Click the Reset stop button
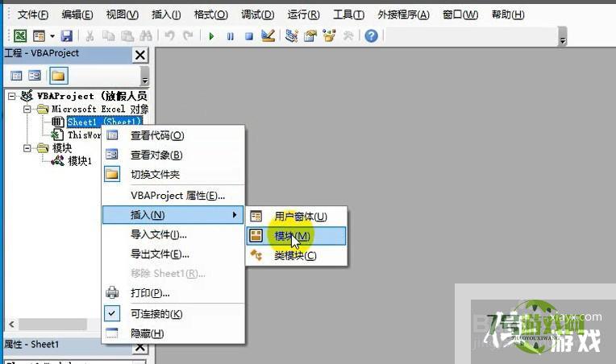Viewport: 616px width, 364px height. pos(249,36)
